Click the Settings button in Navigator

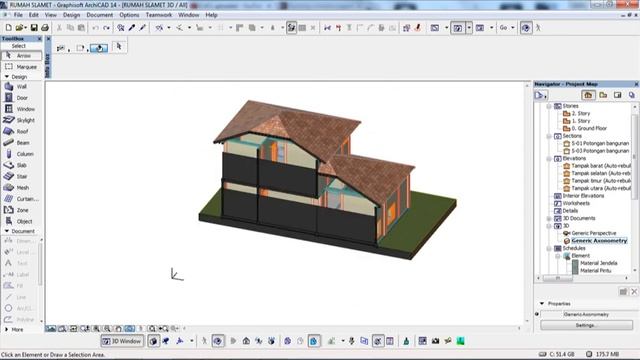coord(587,325)
